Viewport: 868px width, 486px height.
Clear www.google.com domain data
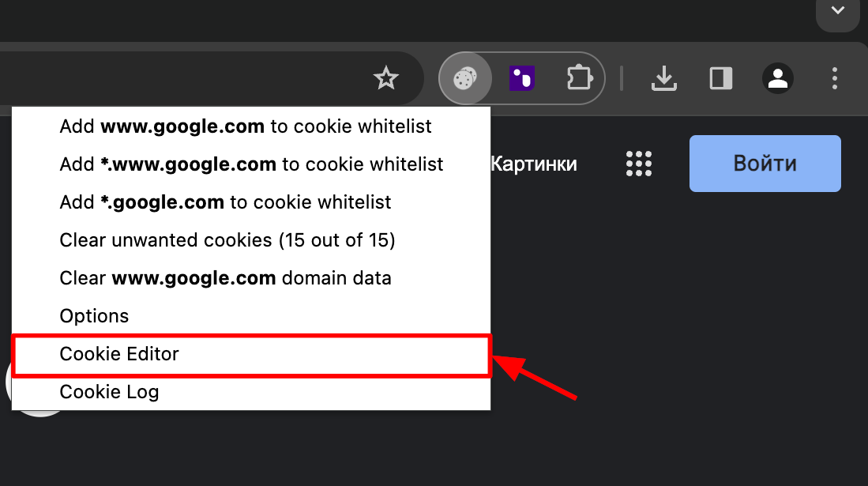pyautogui.click(x=225, y=278)
